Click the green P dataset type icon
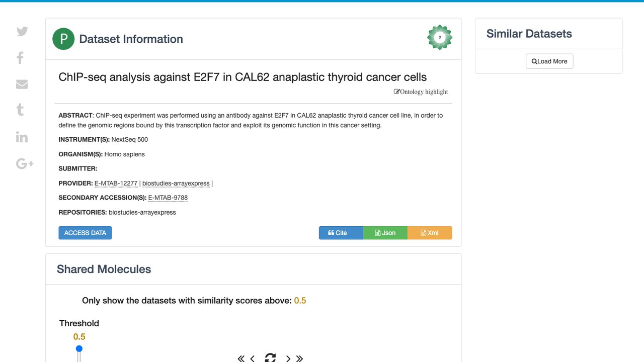This screenshot has width=644, height=362. pyautogui.click(x=63, y=39)
